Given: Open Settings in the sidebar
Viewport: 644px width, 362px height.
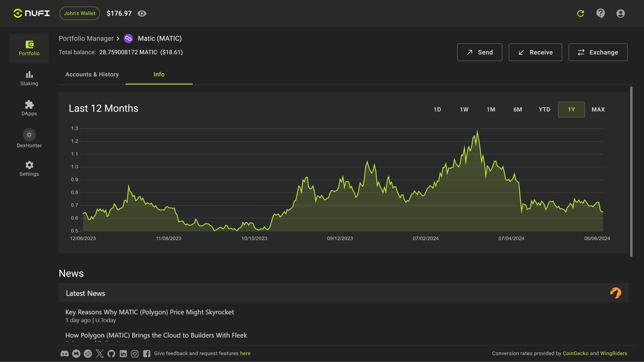Looking at the screenshot, I should pos(29,168).
